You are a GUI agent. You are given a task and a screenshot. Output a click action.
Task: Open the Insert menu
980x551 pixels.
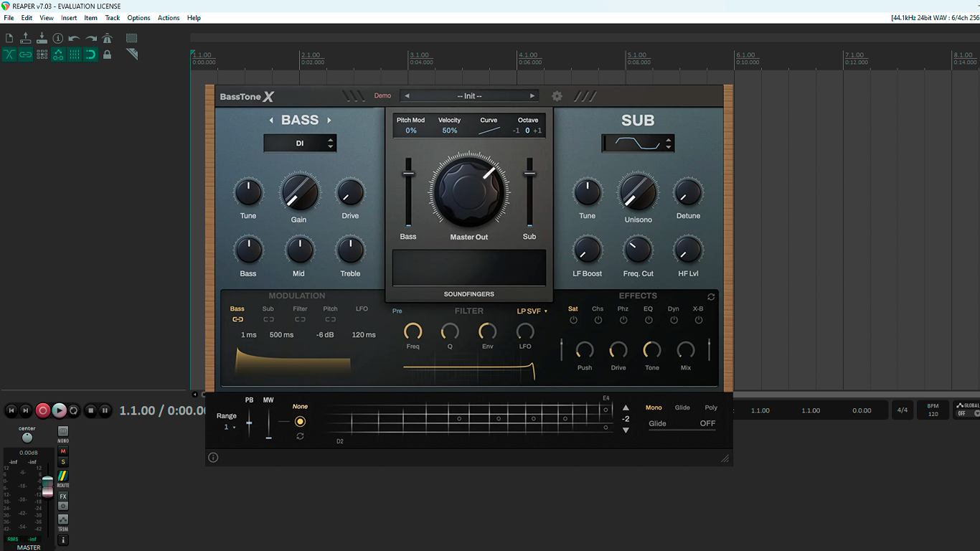(x=69, y=18)
